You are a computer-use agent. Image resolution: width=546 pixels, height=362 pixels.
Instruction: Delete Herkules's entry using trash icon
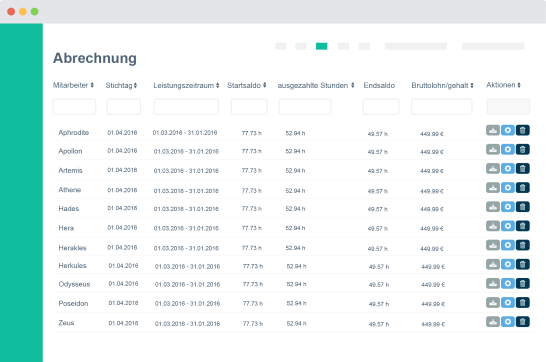[523, 265]
